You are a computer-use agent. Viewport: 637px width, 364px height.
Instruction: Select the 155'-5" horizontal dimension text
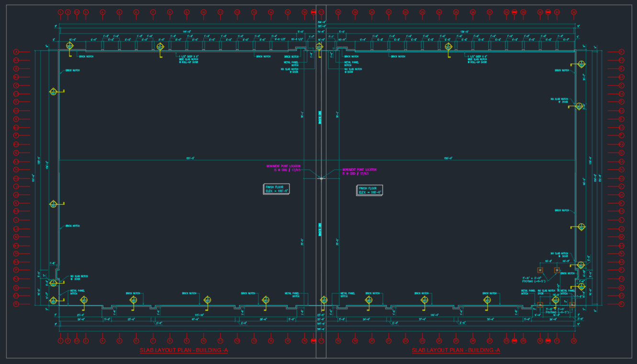pyautogui.click(x=190, y=158)
